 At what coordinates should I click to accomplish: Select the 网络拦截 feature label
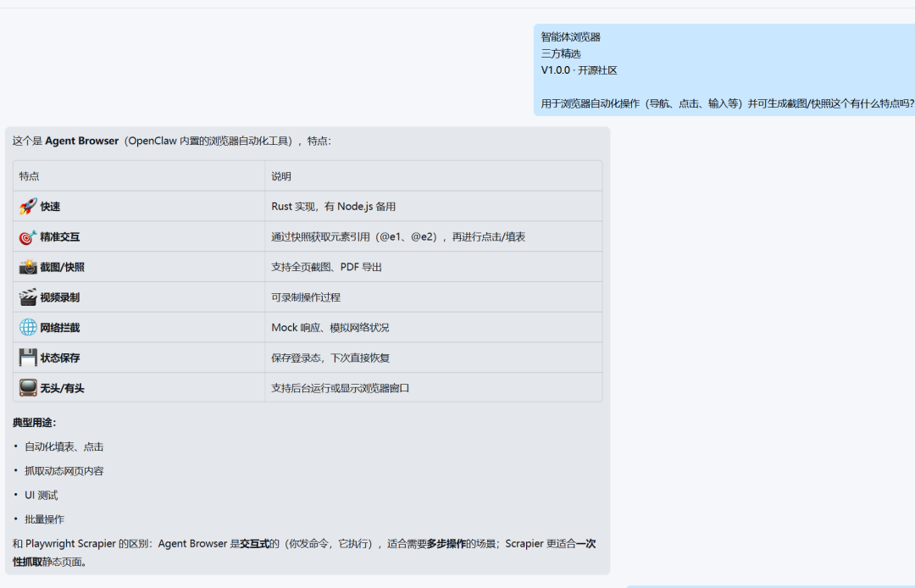[x=60, y=328]
